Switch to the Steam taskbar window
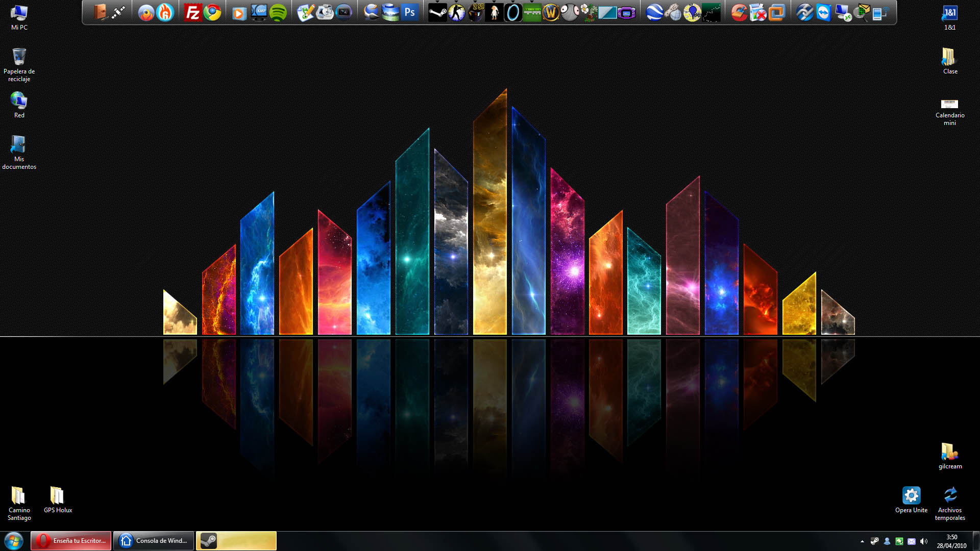 (236, 541)
